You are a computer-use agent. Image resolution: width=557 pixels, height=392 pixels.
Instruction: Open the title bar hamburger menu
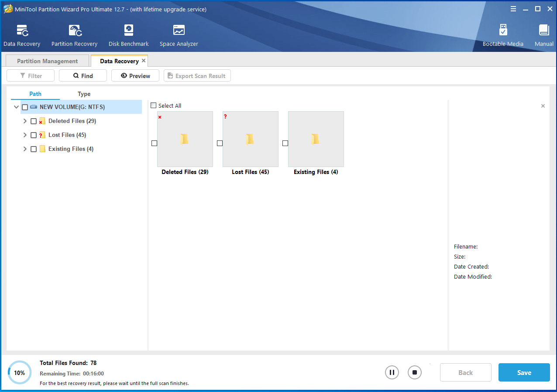514,9
